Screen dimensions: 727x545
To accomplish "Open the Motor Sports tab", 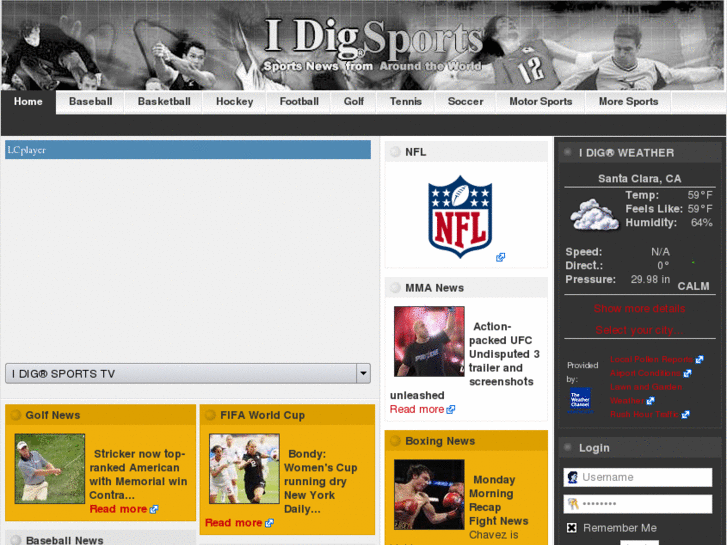I will click(x=541, y=102).
